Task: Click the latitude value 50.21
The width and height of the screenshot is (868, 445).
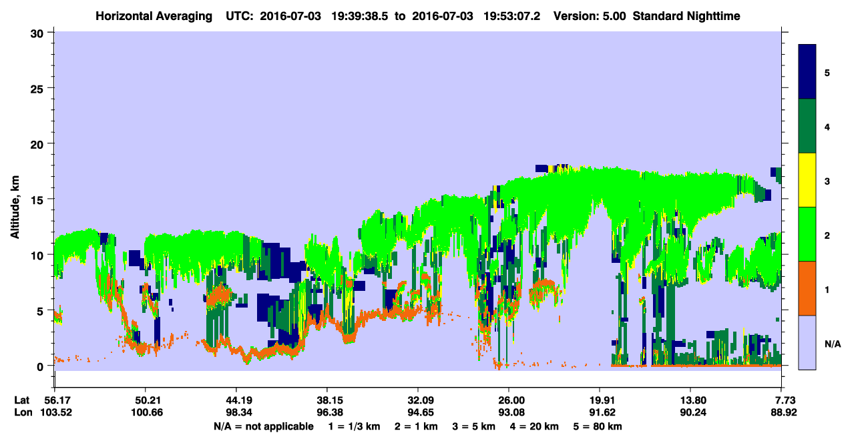Action: [x=145, y=400]
